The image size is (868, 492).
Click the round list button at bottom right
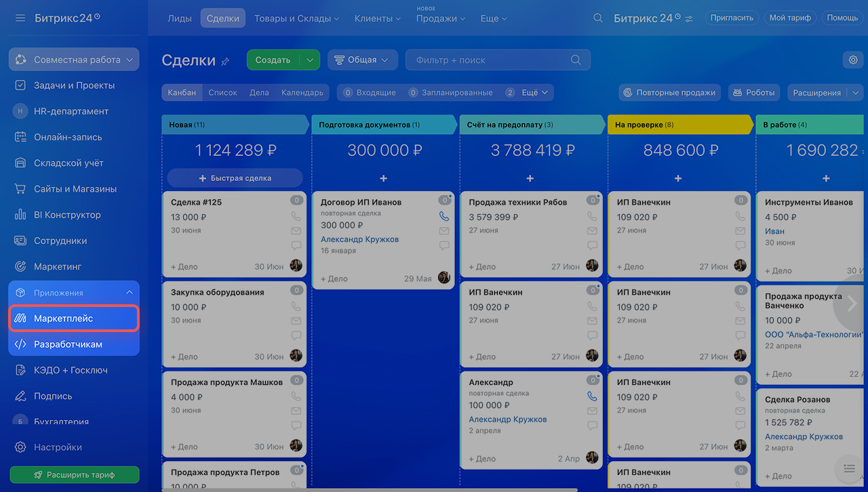(x=848, y=468)
